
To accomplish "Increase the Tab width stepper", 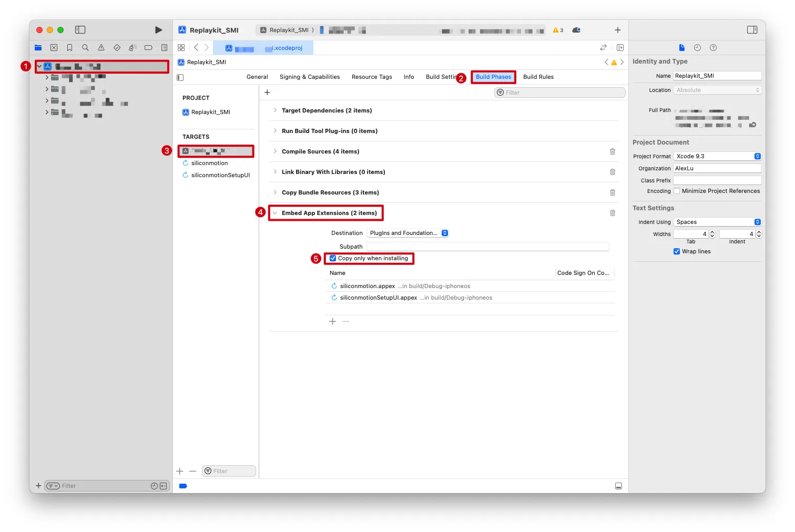I will pyautogui.click(x=712, y=232).
